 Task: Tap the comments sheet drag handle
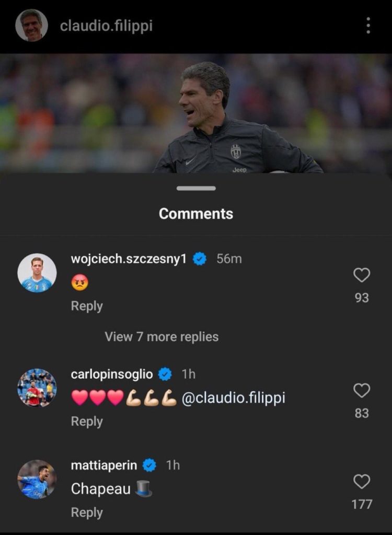point(196,188)
